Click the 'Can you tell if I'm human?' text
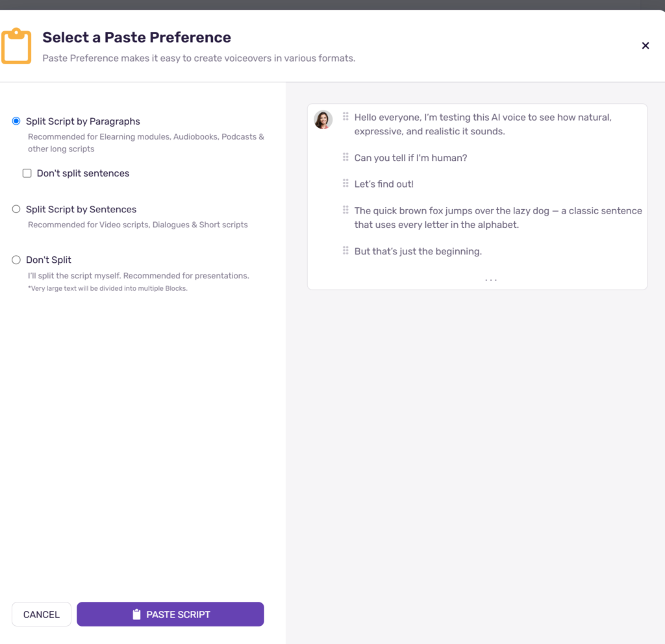 tap(410, 158)
